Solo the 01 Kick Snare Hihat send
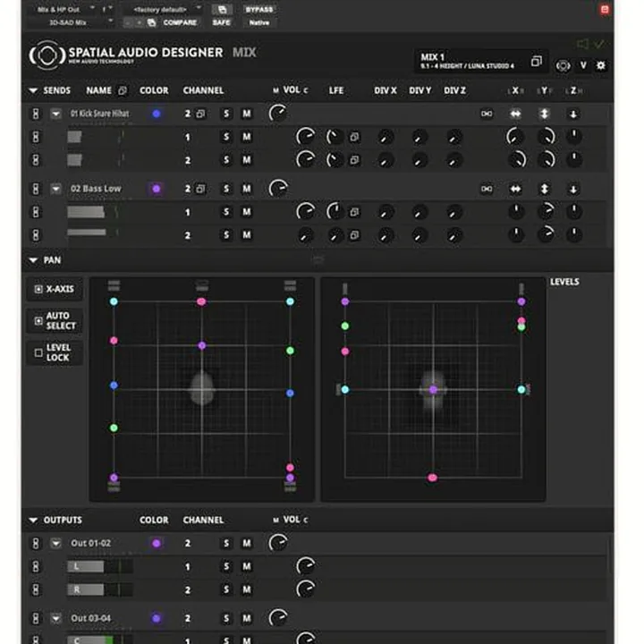644x644 pixels. tap(226, 114)
